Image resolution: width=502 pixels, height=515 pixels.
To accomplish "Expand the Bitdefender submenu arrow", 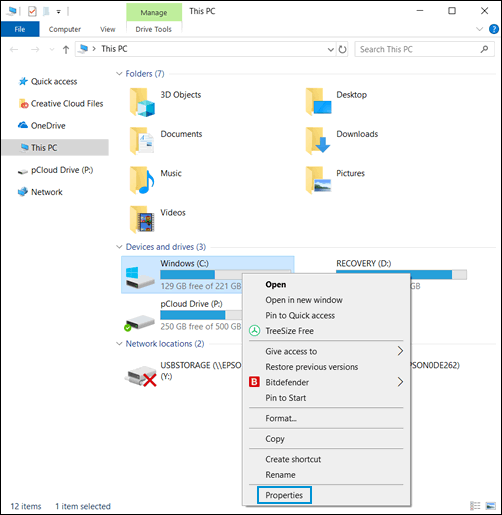I will point(400,382).
